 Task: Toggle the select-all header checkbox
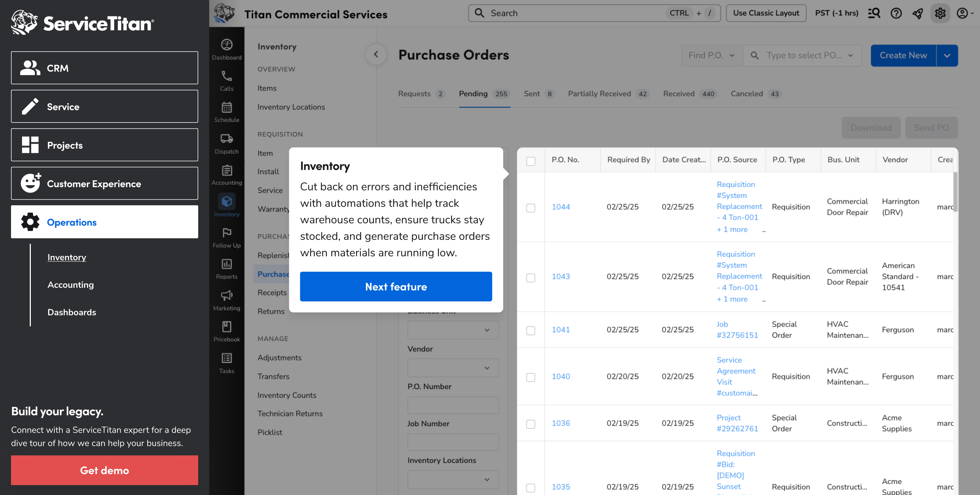531,161
